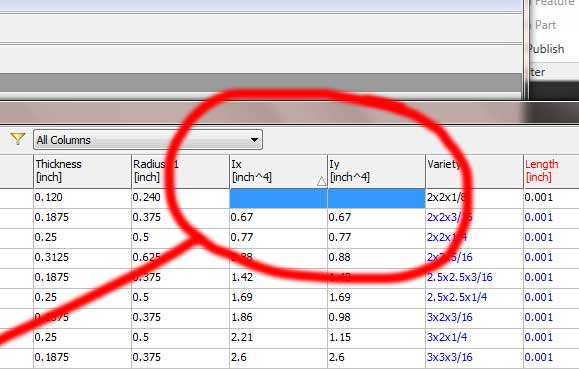
Task: Click the Length 0.001 cell in the 2.5x2.5x3/16 row
Action: click(x=551, y=278)
